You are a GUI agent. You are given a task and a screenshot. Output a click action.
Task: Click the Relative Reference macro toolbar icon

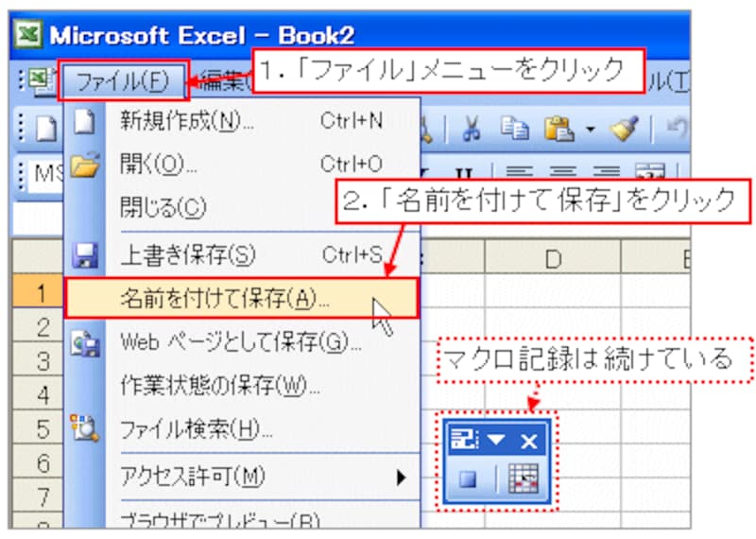coord(524,478)
